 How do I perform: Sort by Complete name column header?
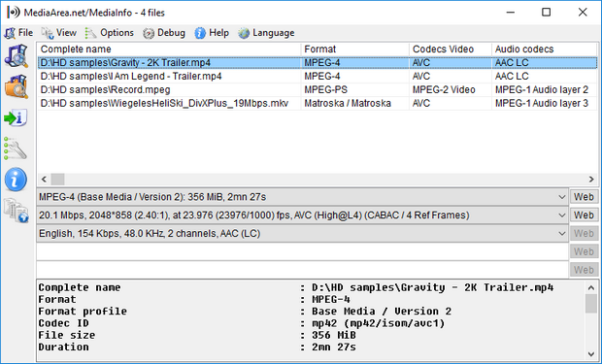pos(169,50)
